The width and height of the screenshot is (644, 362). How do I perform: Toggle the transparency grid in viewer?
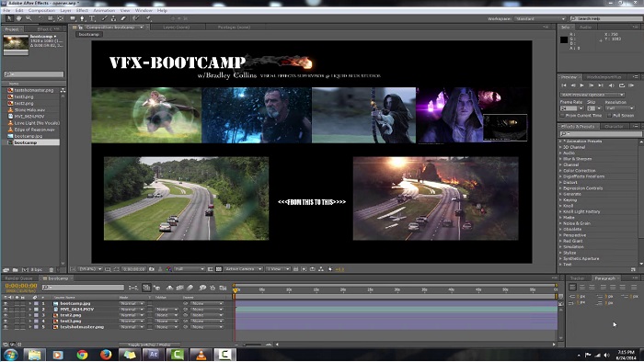(219, 269)
